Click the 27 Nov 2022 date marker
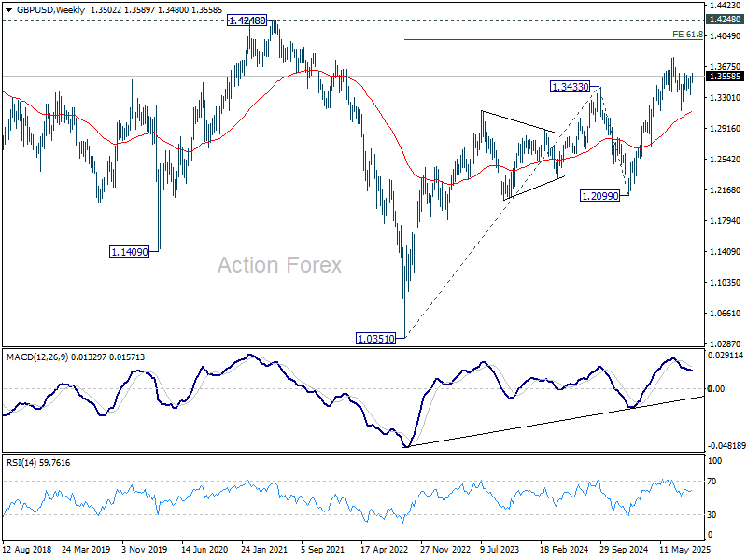This screenshot has width=747, height=560. 445,549
